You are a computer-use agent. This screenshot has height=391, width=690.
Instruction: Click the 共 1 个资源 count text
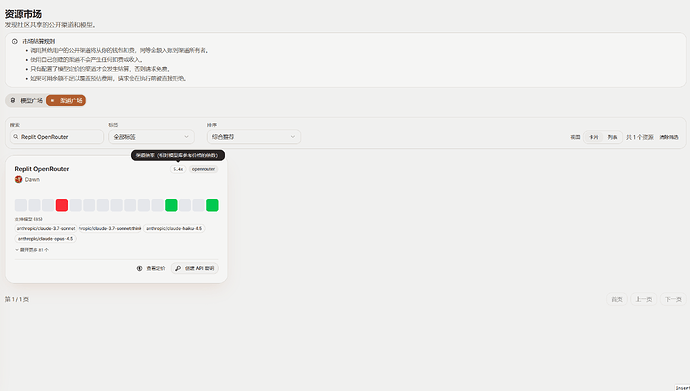(x=640, y=137)
